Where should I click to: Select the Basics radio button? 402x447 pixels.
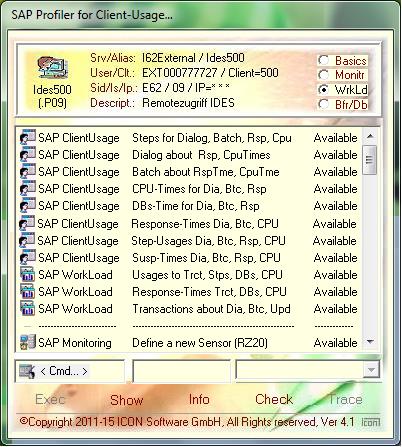(x=323, y=60)
